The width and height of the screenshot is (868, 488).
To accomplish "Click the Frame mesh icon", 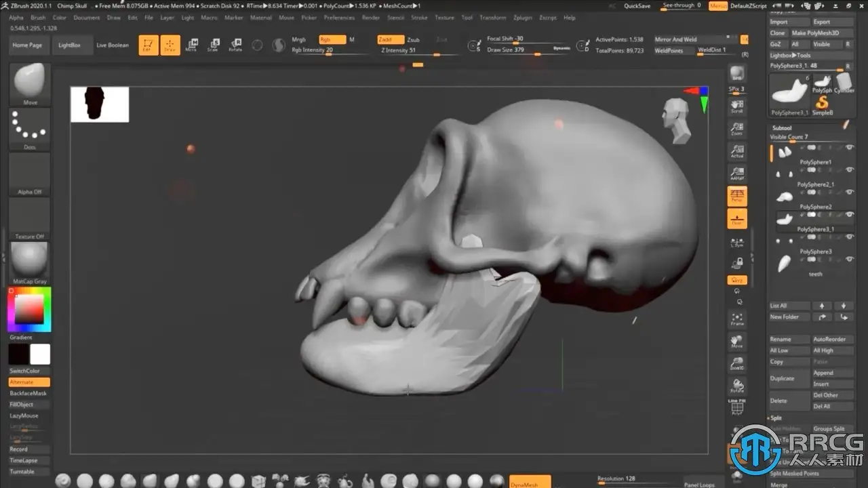I will 737,319.
